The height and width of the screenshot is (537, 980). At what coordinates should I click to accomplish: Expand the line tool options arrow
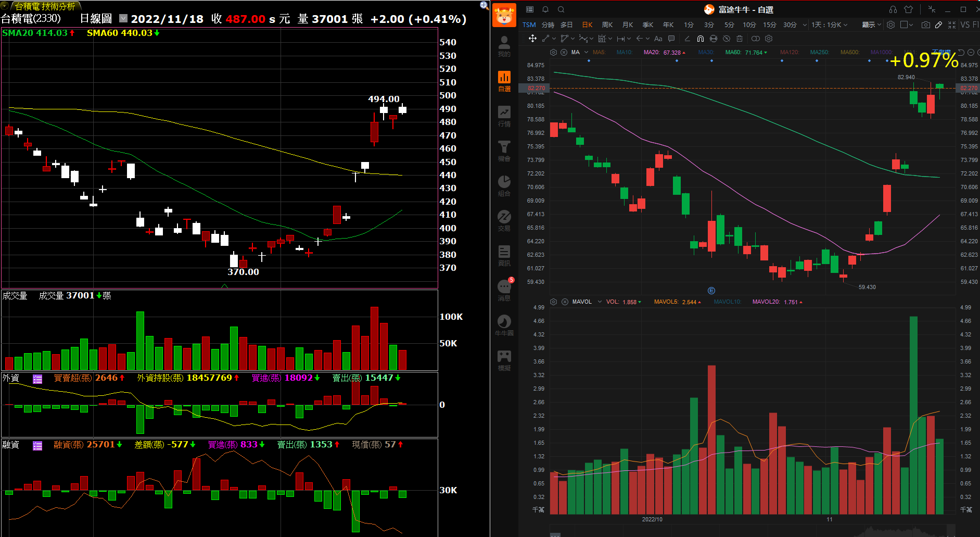[x=554, y=39]
